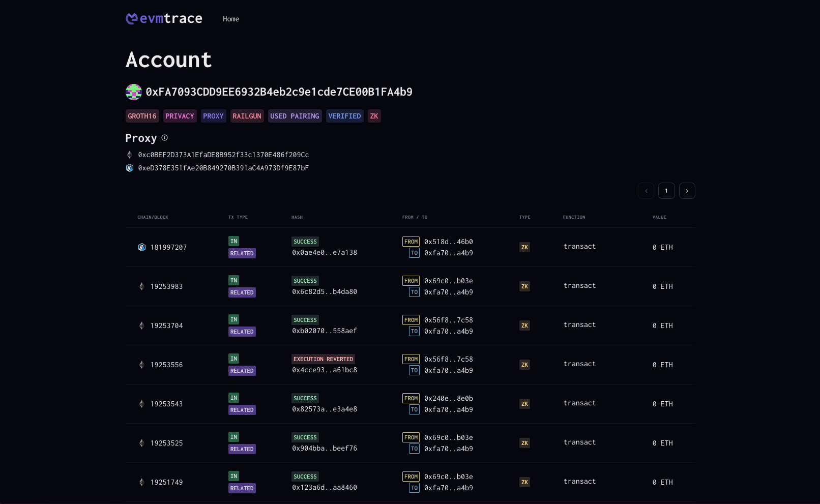Select the PRIVACY tag
Viewport: 820px width, 504px height.
coord(180,116)
